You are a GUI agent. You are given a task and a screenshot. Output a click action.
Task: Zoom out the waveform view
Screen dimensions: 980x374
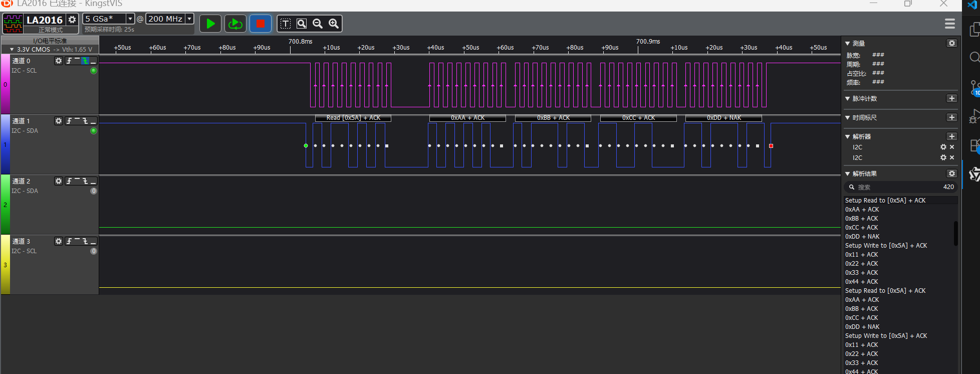[318, 24]
